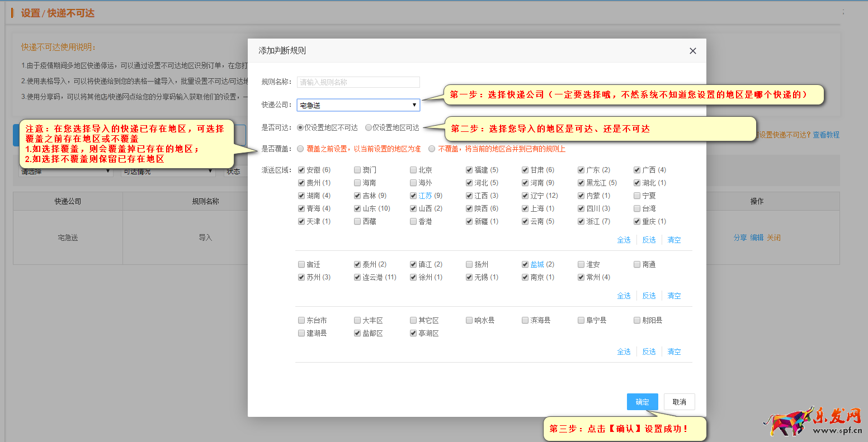Uncheck the 盐都区 district checkbox
Screen dimensions: 868x442
pos(357,333)
